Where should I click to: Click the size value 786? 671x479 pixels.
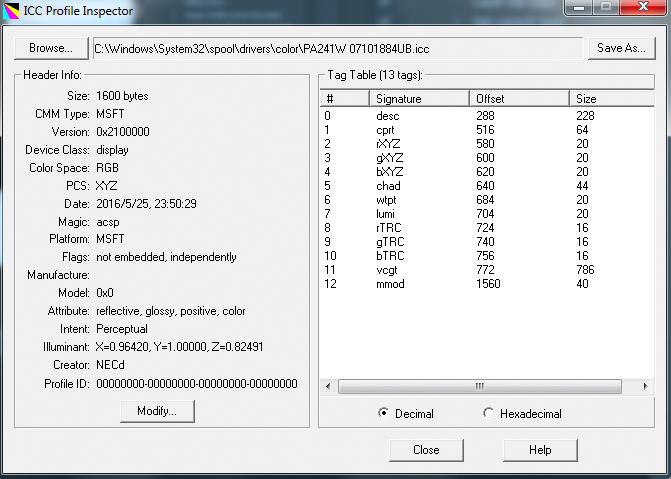585,270
